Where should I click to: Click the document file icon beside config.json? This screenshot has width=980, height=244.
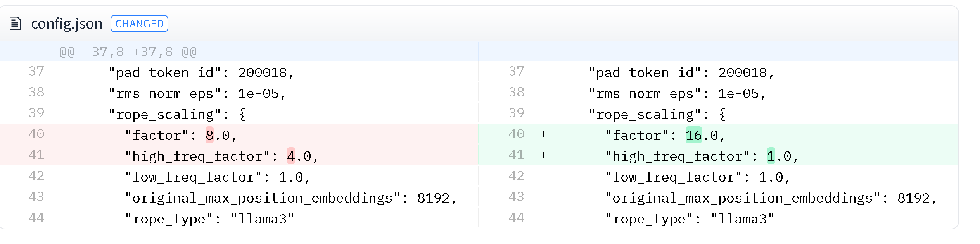(15, 24)
